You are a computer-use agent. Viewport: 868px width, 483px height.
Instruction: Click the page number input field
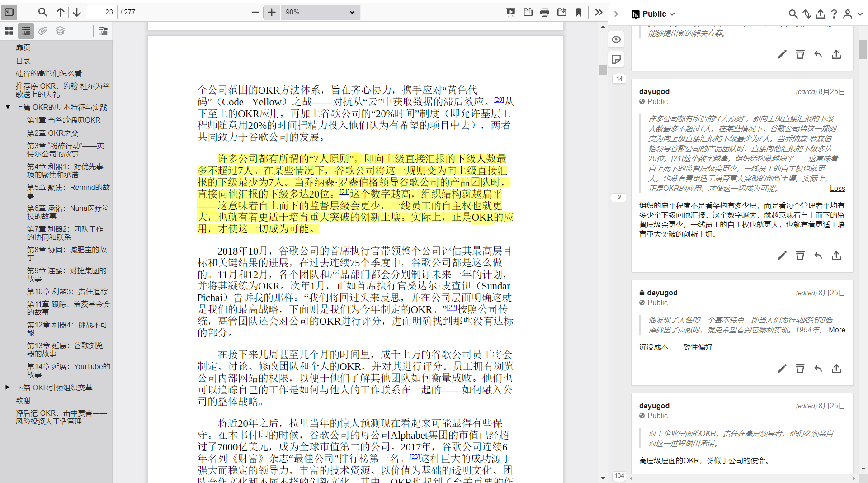(x=101, y=12)
